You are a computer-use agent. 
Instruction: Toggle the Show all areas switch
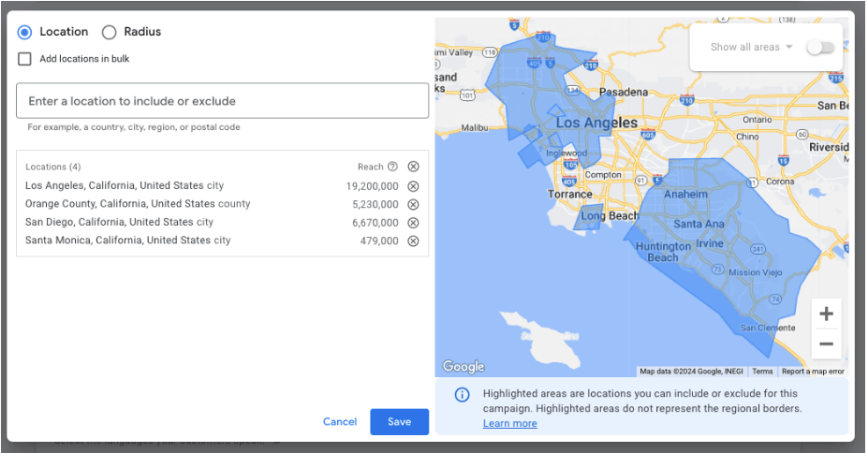coord(819,47)
